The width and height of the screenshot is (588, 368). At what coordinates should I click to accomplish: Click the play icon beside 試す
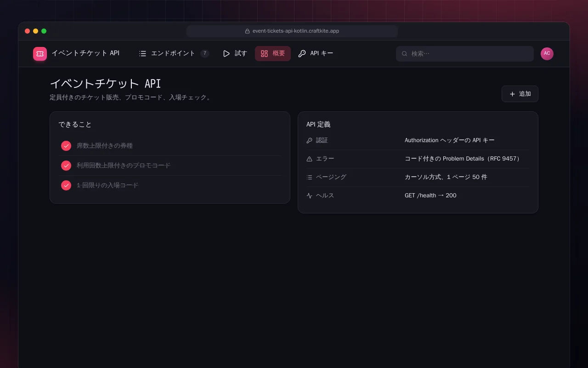226,54
